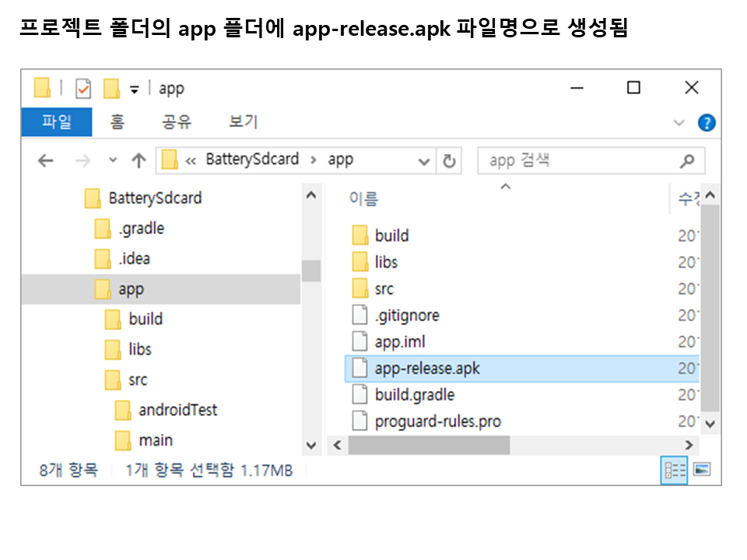The image size is (747, 560).
Task: Select androidTest folder in navigation tree
Action: (x=177, y=410)
